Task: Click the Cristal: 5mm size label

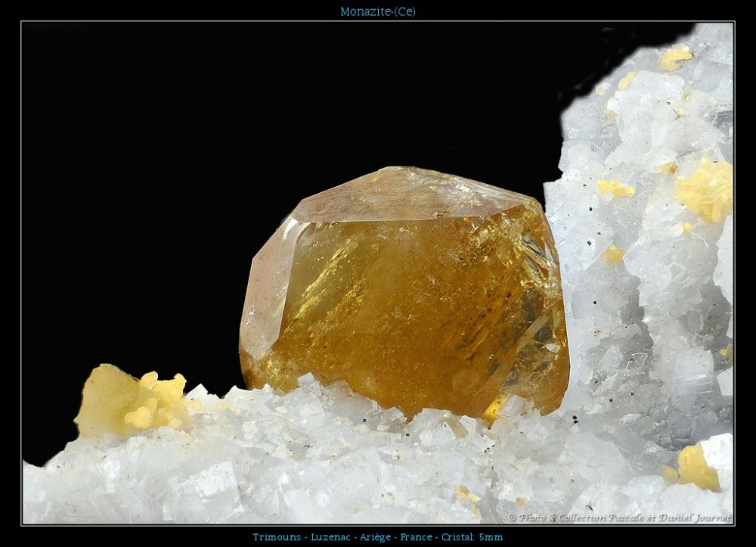Action: [474, 537]
